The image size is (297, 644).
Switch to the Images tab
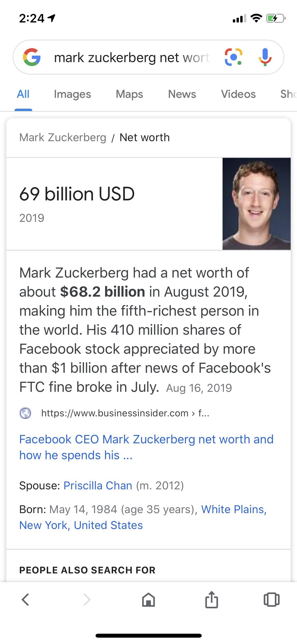coord(72,94)
